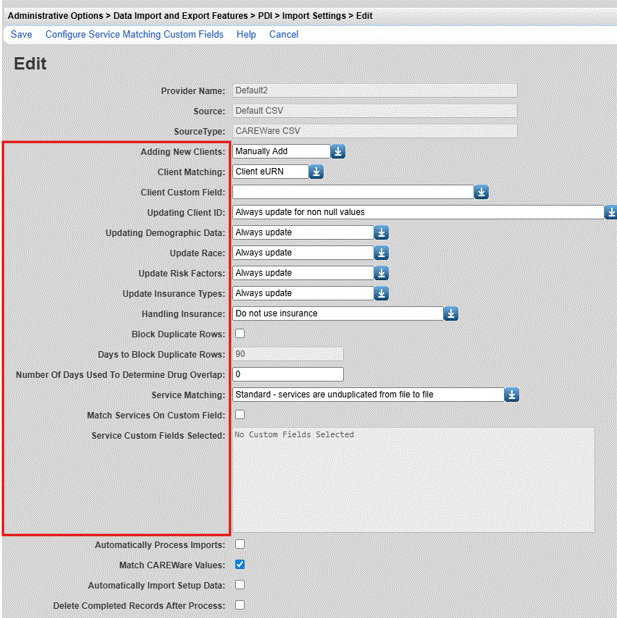Click Service Matching 'Standard' combo field
617x618 pixels.
(368, 395)
